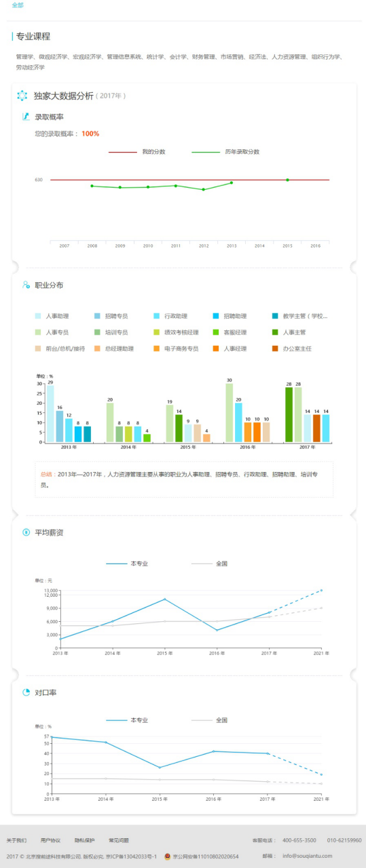
Task: Open the 全部 link at top
Action: tap(18, 5)
